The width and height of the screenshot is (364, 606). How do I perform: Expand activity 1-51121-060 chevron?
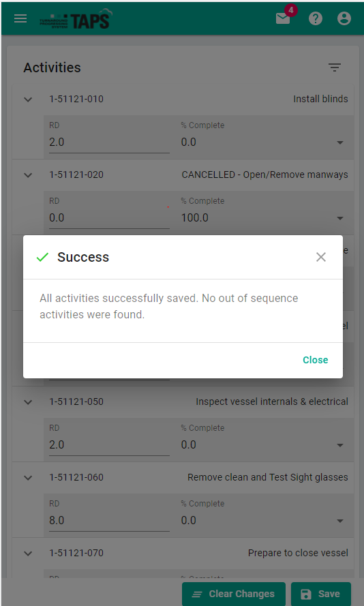point(28,478)
